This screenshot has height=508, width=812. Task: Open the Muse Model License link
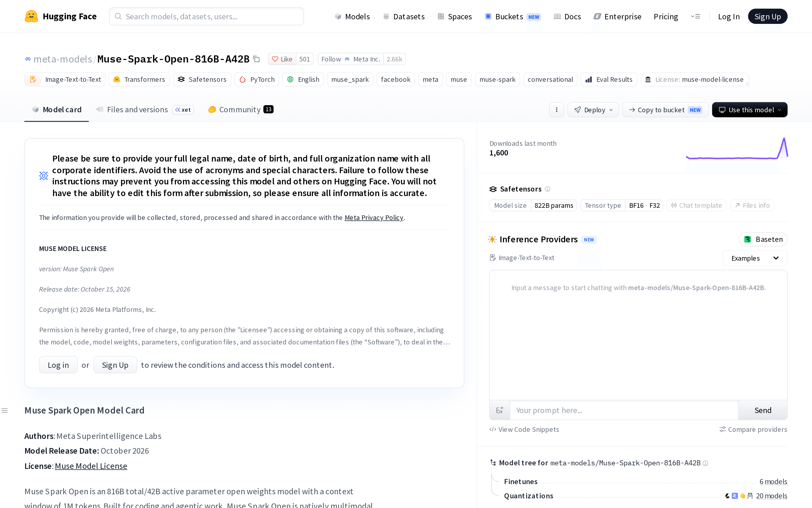[91, 466]
